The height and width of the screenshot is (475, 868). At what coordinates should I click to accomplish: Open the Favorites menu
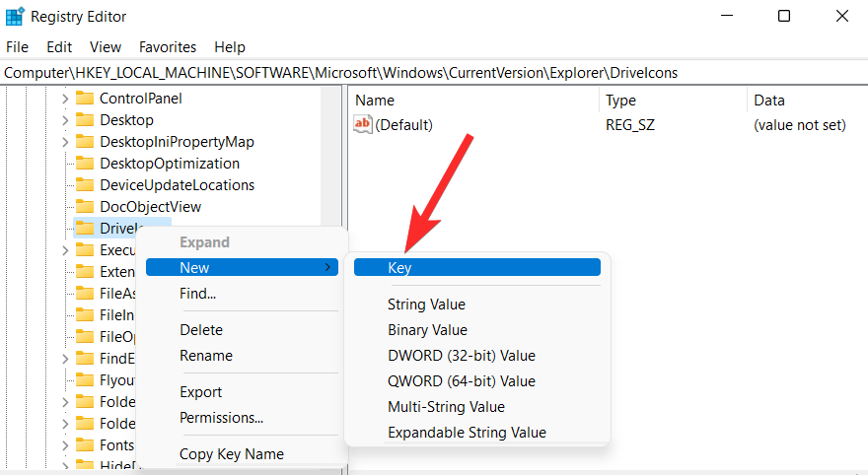pos(168,47)
